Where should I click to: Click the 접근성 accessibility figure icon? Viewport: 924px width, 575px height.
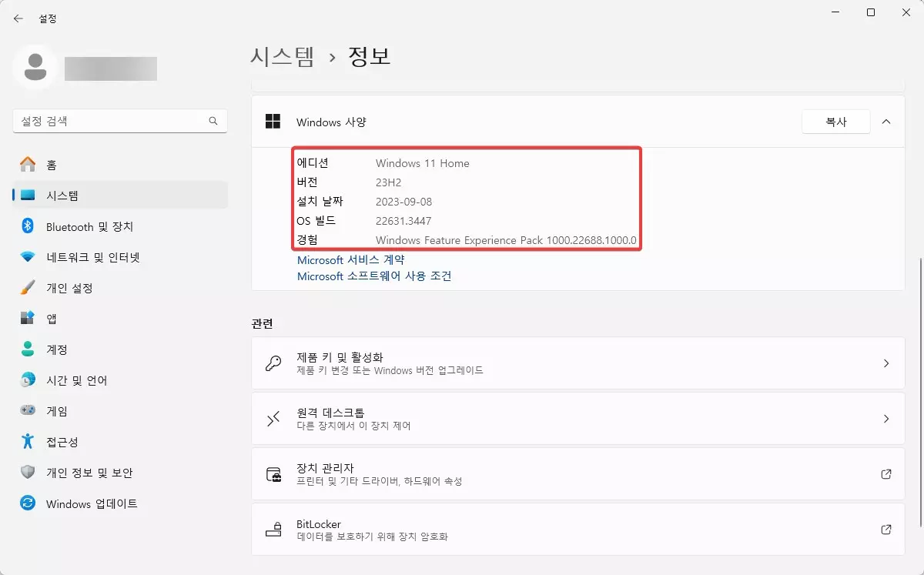(28, 442)
